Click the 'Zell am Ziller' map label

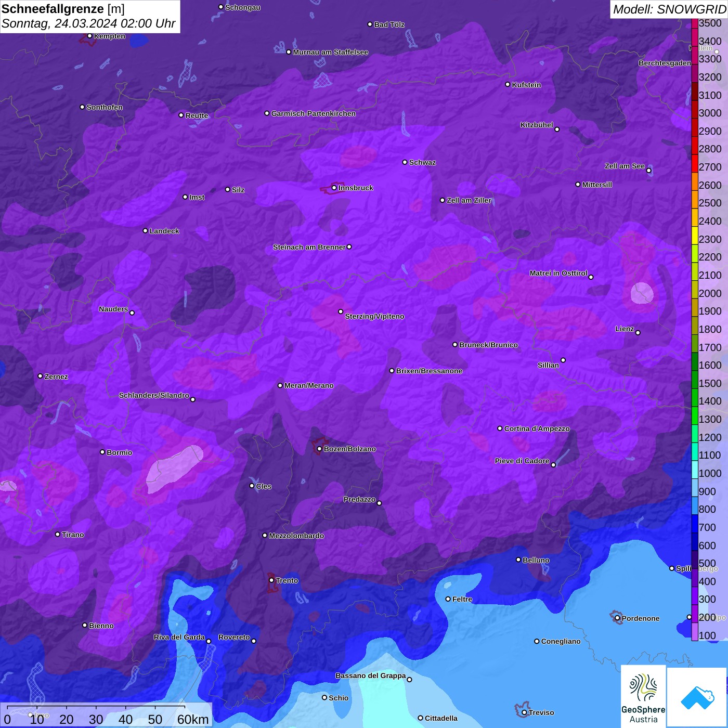(x=469, y=200)
